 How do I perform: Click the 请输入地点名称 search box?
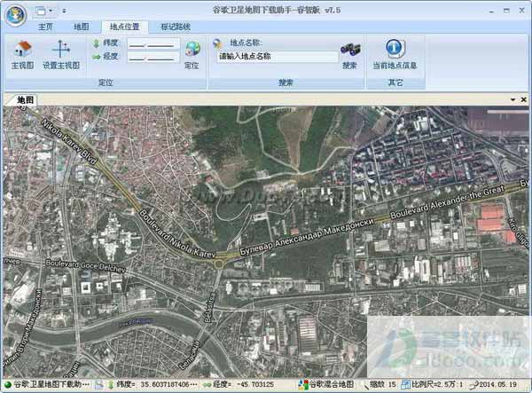pyautogui.click(x=278, y=57)
